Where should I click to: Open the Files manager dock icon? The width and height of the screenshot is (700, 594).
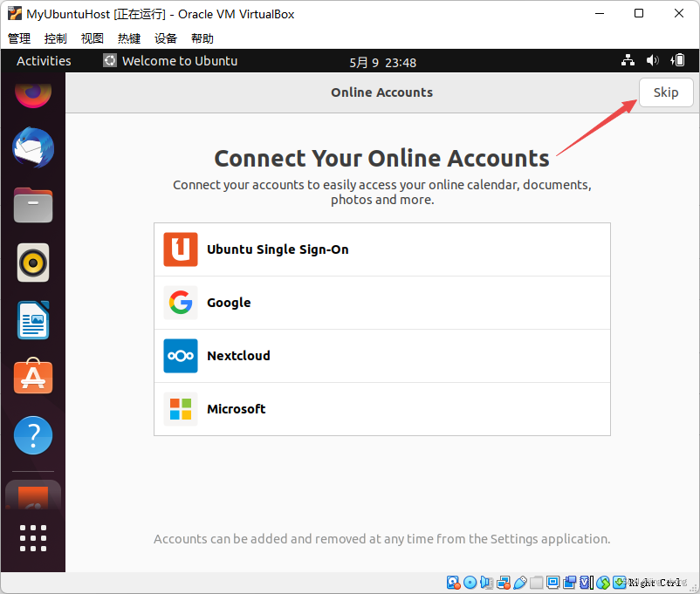point(33,205)
